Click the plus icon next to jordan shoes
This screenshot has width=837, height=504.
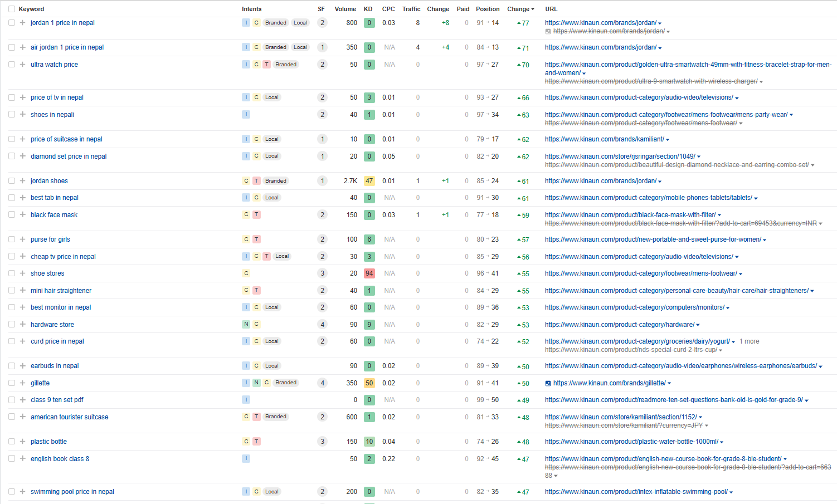pyautogui.click(x=22, y=181)
